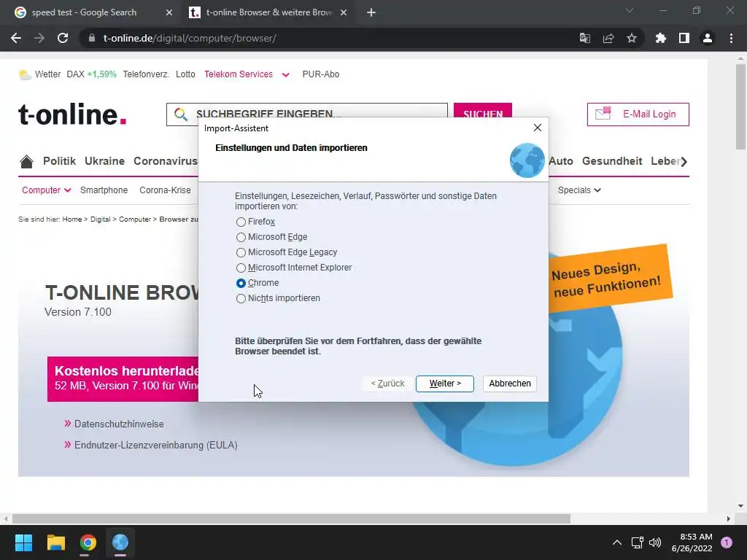
Task: Close the Import-Assistent dialog
Action: [538, 128]
